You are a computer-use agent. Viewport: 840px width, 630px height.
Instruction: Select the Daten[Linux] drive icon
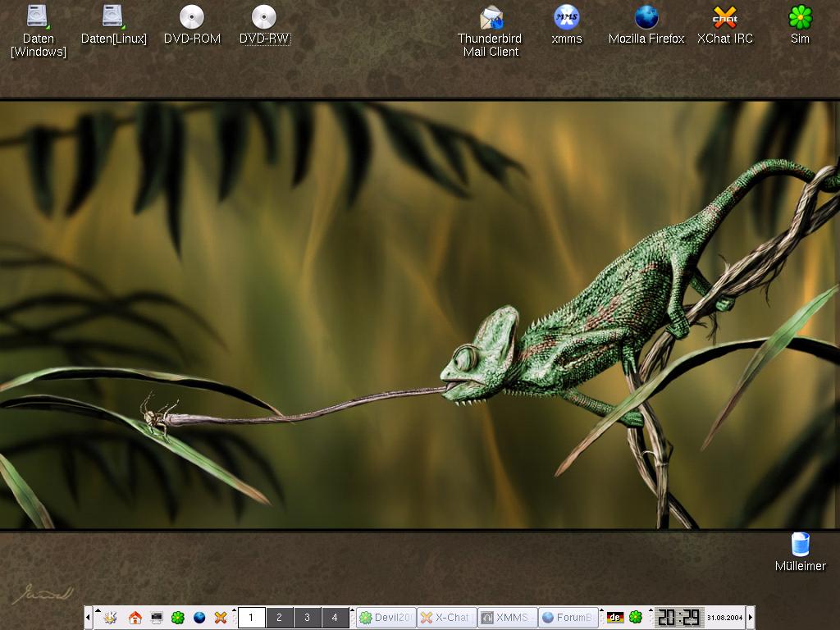pos(113,18)
